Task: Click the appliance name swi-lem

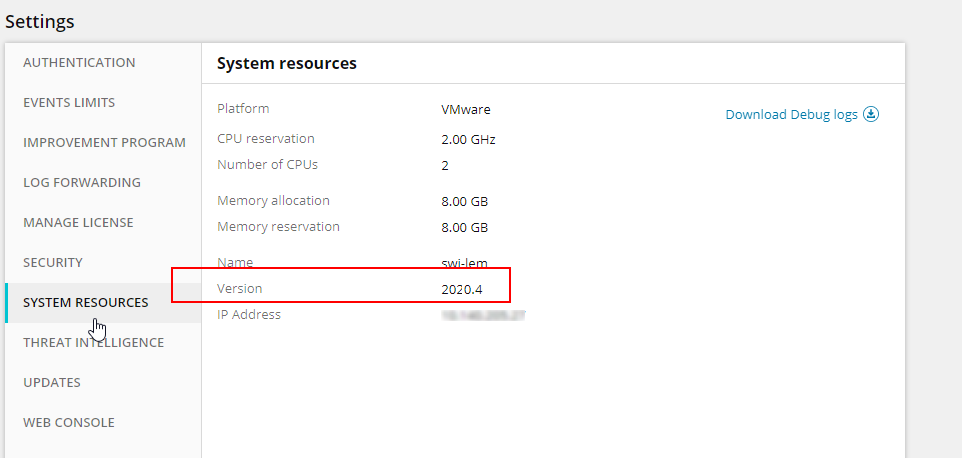Action: (464, 263)
